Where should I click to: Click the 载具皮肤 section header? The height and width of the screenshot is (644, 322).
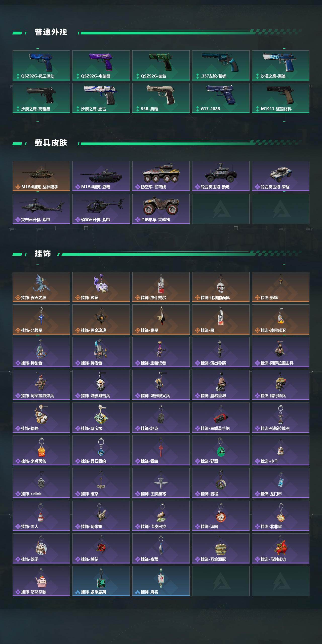click(x=51, y=143)
